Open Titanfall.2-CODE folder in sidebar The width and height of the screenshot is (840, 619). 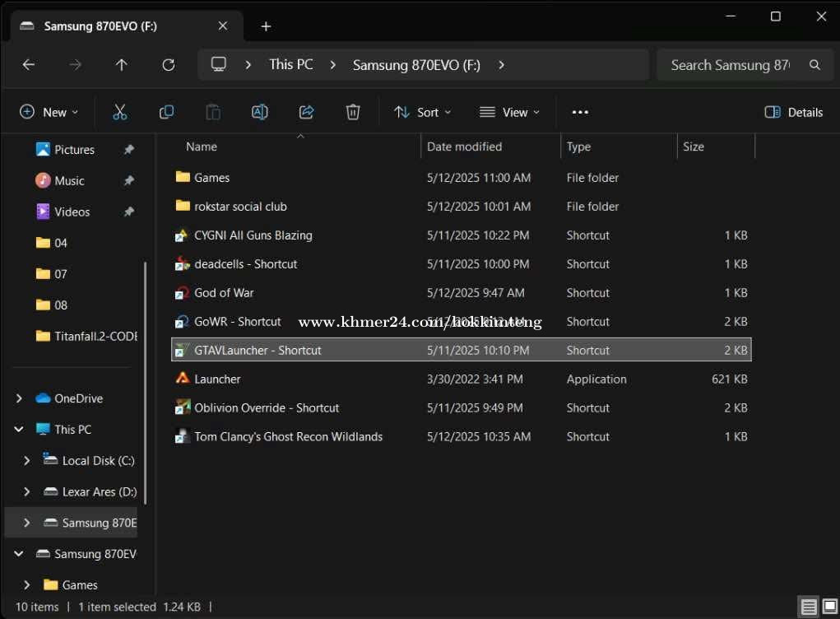click(86, 336)
